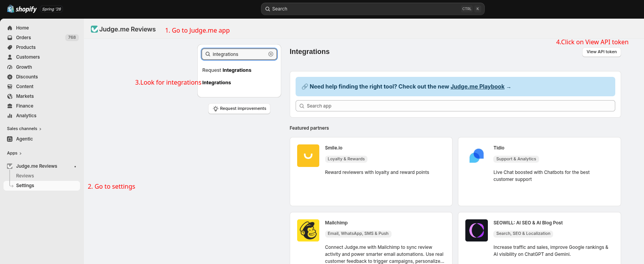Click the Judge.me logo in page header
Image resolution: width=644 pixels, height=264 pixels.
[x=94, y=29]
